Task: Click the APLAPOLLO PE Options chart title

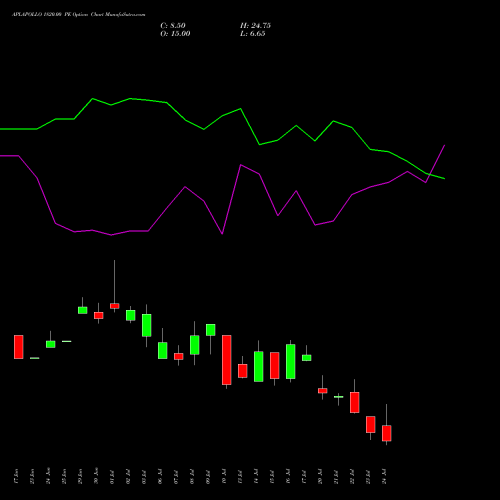Action: 79,15
